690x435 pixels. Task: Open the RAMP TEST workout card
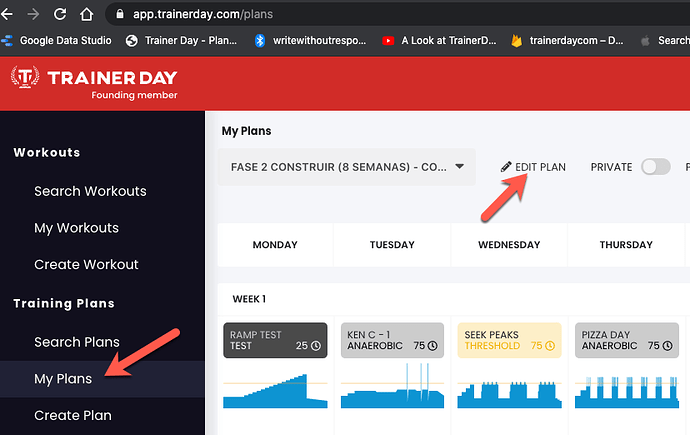(x=275, y=340)
